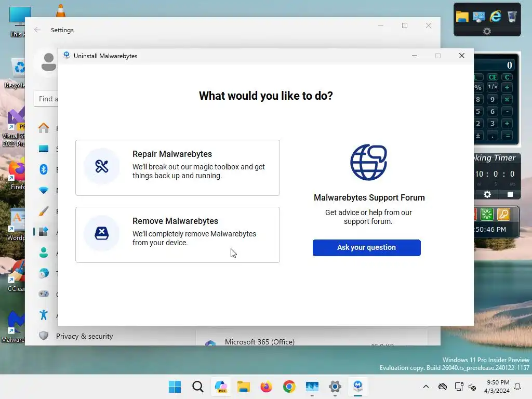Click the cloud sync tray icon
The height and width of the screenshot is (399, 532).
pyautogui.click(x=443, y=387)
